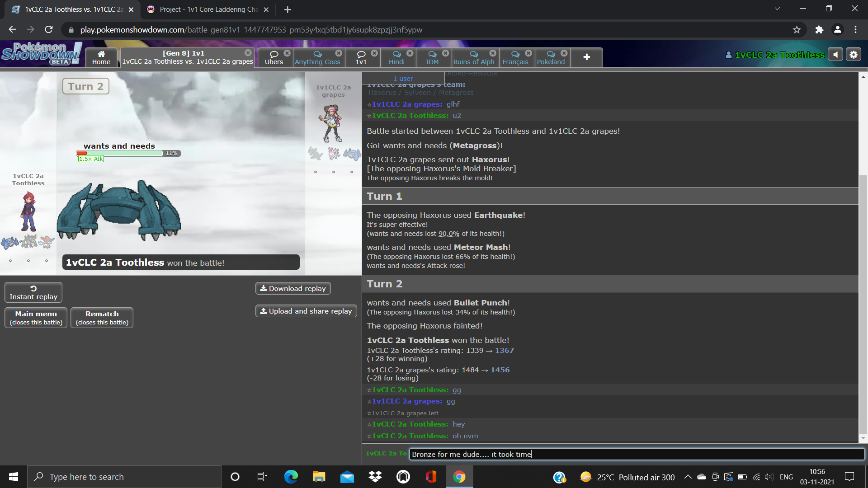Close the Anything Goes room tab
Image resolution: width=868 pixels, height=488 pixels.
point(339,53)
